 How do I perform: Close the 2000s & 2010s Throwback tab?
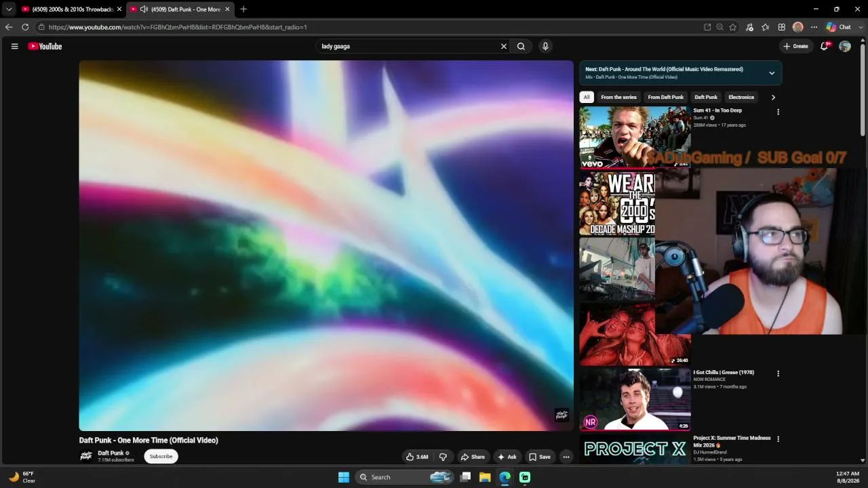pyautogui.click(x=119, y=9)
